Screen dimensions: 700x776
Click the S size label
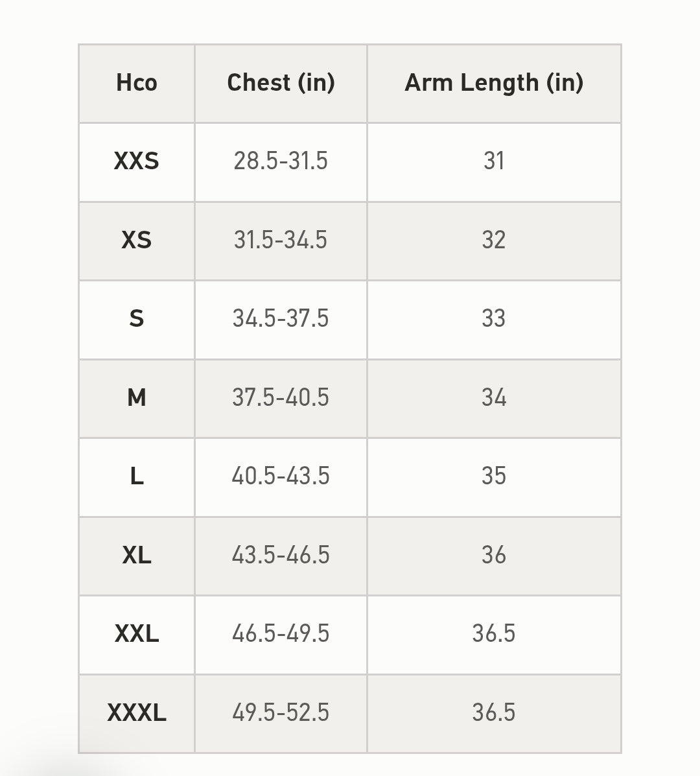click(136, 318)
